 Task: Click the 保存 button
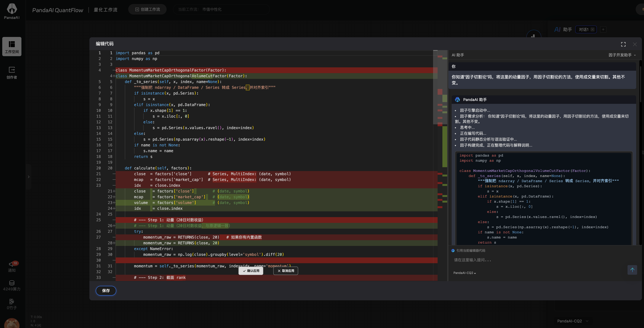point(106,291)
